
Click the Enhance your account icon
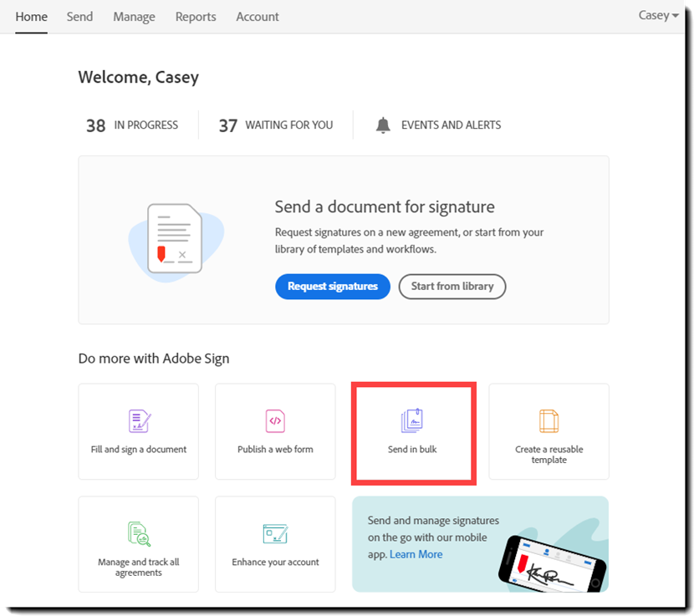tap(275, 534)
